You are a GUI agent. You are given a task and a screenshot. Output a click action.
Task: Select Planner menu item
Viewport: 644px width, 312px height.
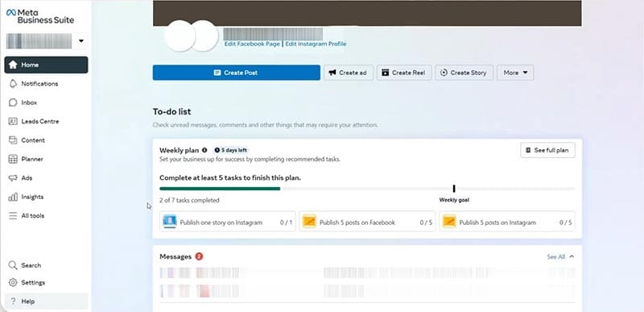pyautogui.click(x=46, y=159)
